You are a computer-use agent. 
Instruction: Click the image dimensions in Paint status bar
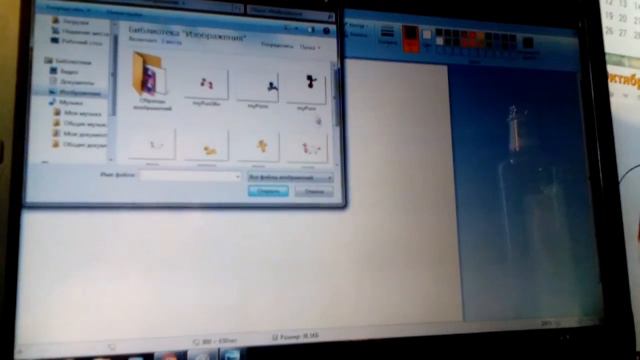[x=215, y=341]
